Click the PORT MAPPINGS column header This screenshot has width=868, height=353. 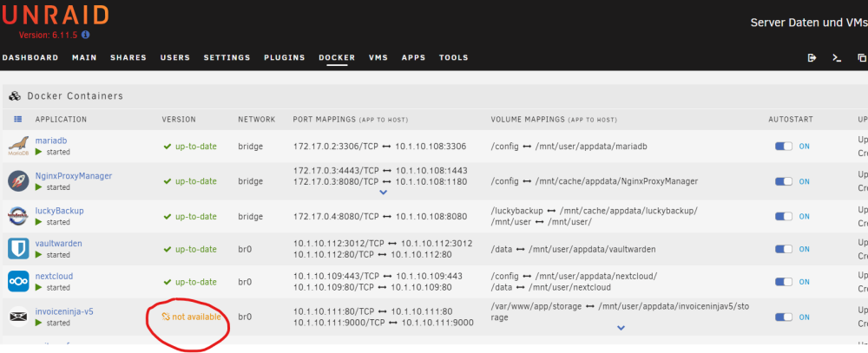(351, 120)
